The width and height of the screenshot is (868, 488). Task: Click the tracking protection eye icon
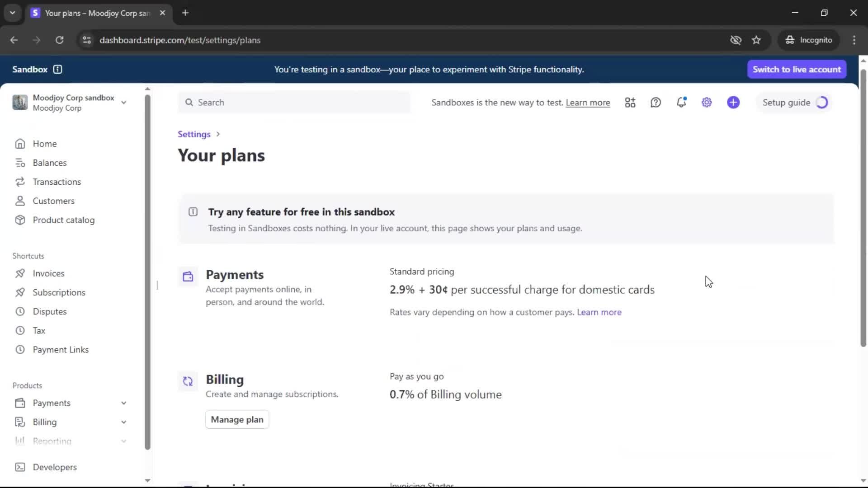736,40
